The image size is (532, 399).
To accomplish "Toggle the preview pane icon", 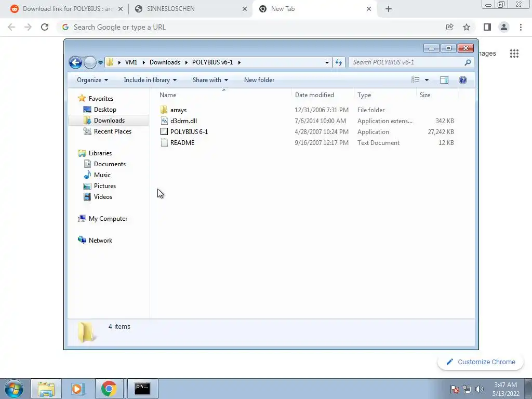I will [444, 80].
